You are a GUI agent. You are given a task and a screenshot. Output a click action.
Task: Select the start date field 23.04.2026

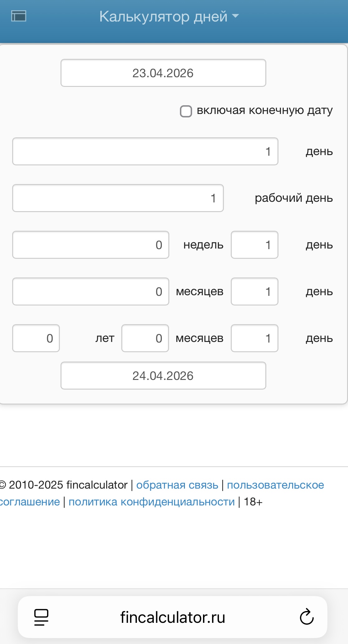coord(163,73)
